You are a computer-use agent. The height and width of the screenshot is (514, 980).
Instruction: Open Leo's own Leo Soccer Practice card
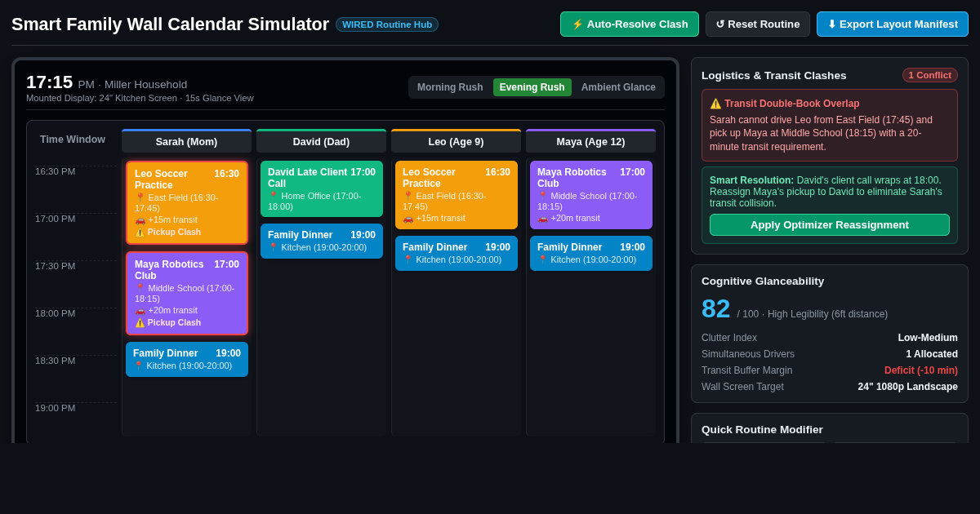(457, 195)
